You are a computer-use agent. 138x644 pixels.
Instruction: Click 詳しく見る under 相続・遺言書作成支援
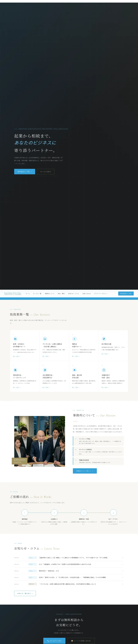pyautogui.click(x=76, y=387)
